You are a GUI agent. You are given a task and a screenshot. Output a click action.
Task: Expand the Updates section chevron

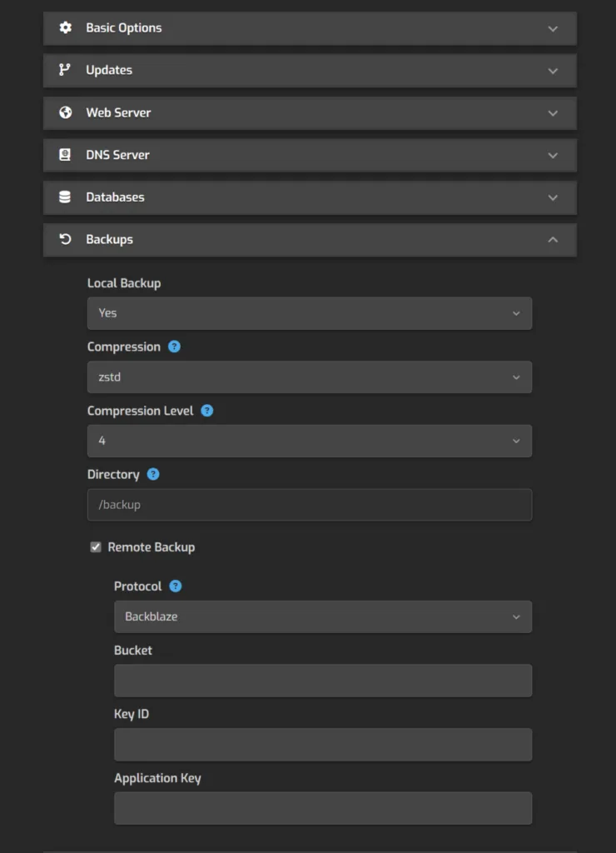pyautogui.click(x=553, y=71)
